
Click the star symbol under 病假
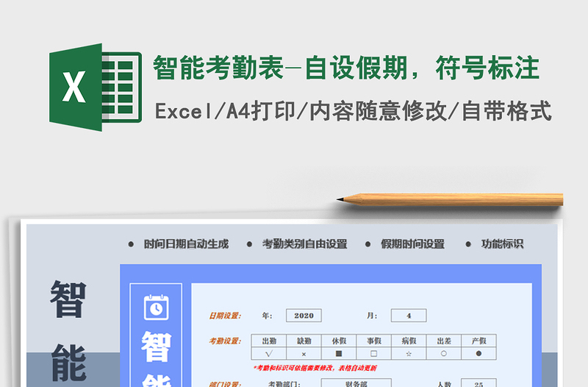(x=409, y=354)
